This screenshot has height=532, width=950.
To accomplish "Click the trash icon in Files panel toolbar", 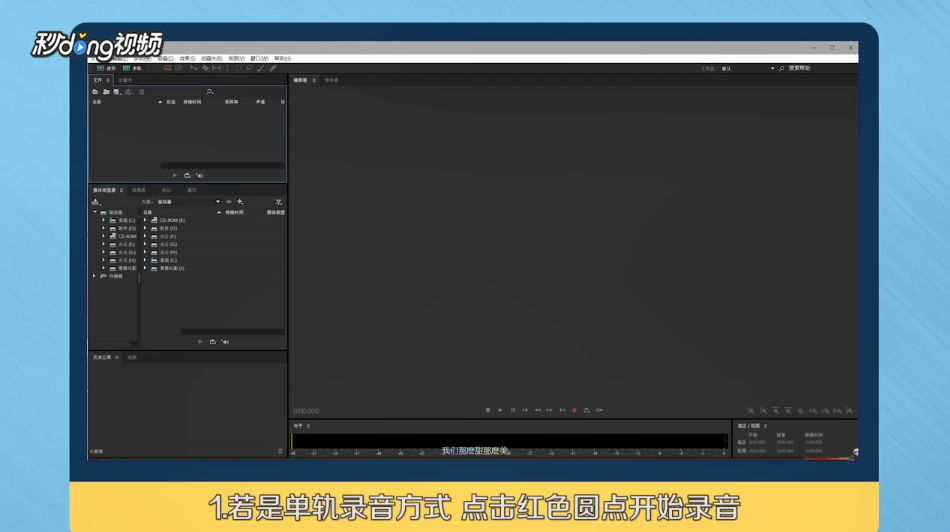I will (x=142, y=92).
